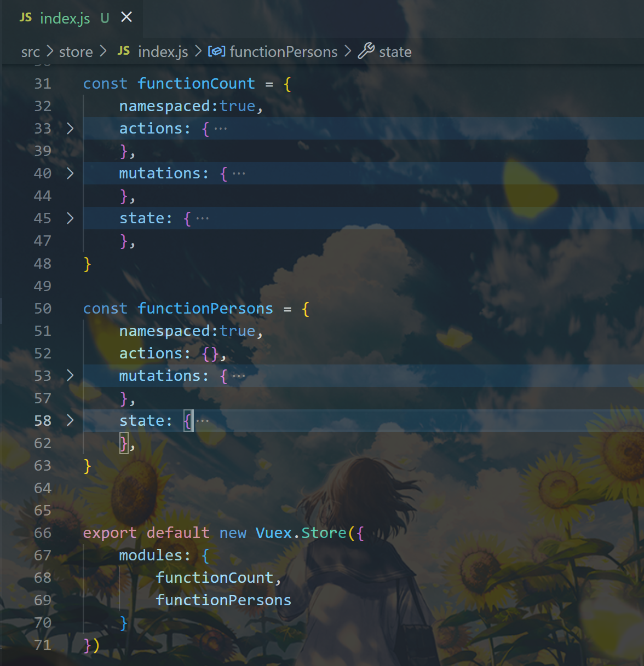Screen dimensions: 644x666
Task: Click Vuex.Store on line 66
Action: [x=301, y=533]
